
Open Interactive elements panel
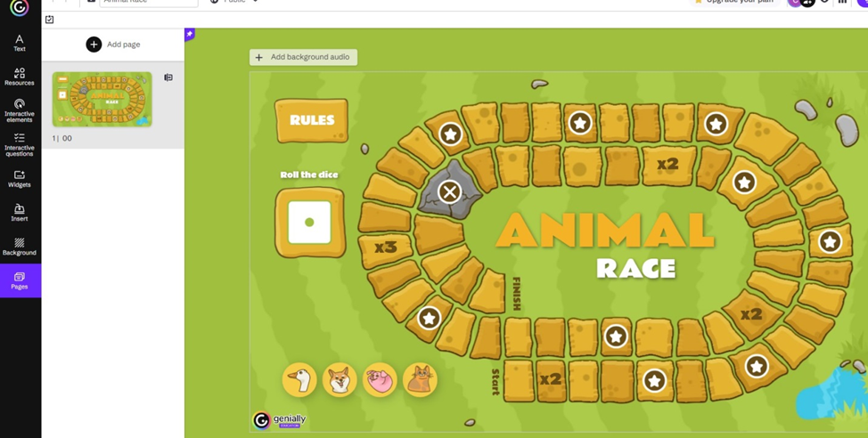20,110
